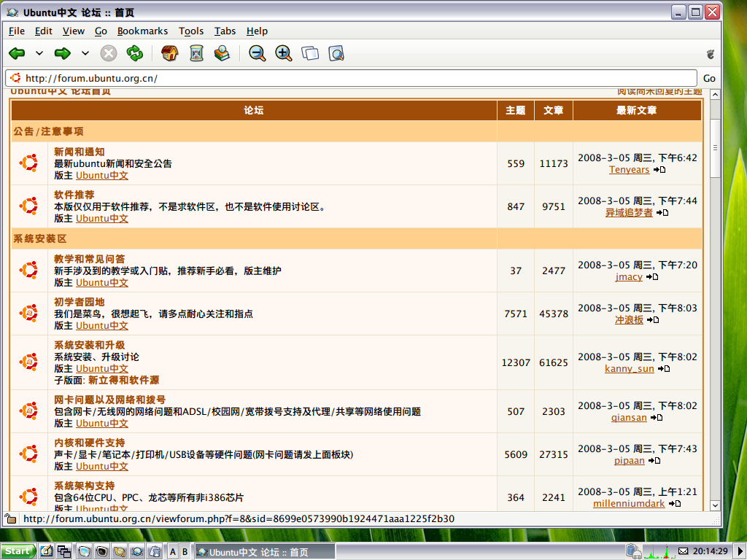Reload the page with the refresh icon

pyautogui.click(x=135, y=53)
